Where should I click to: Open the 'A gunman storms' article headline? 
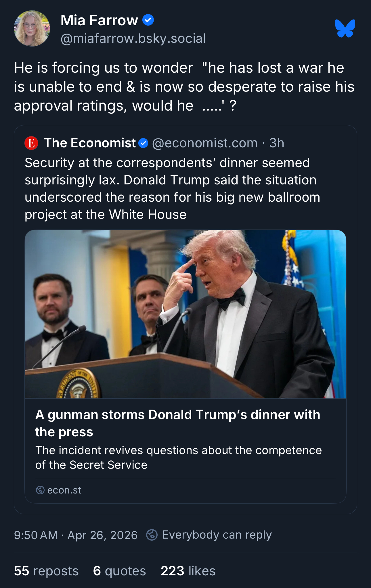point(177,423)
